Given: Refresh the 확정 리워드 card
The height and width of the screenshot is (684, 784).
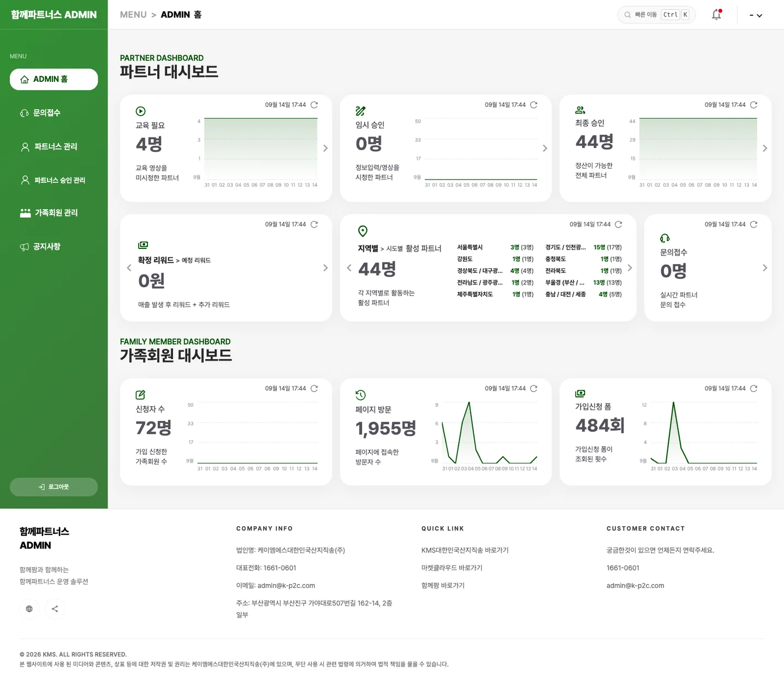Looking at the screenshot, I should point(314,224).
